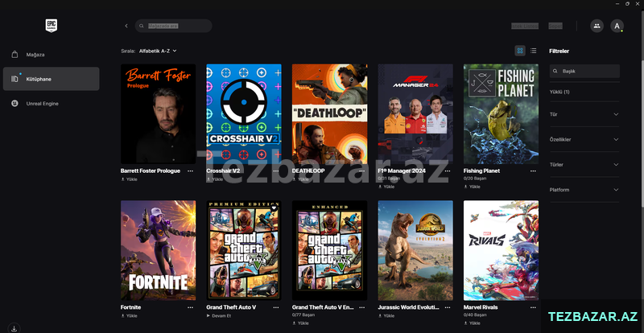Install Jurassic World Evolution via Yükle
The height and width of the screenshot is (333, 644).
[x=386, y=316]
